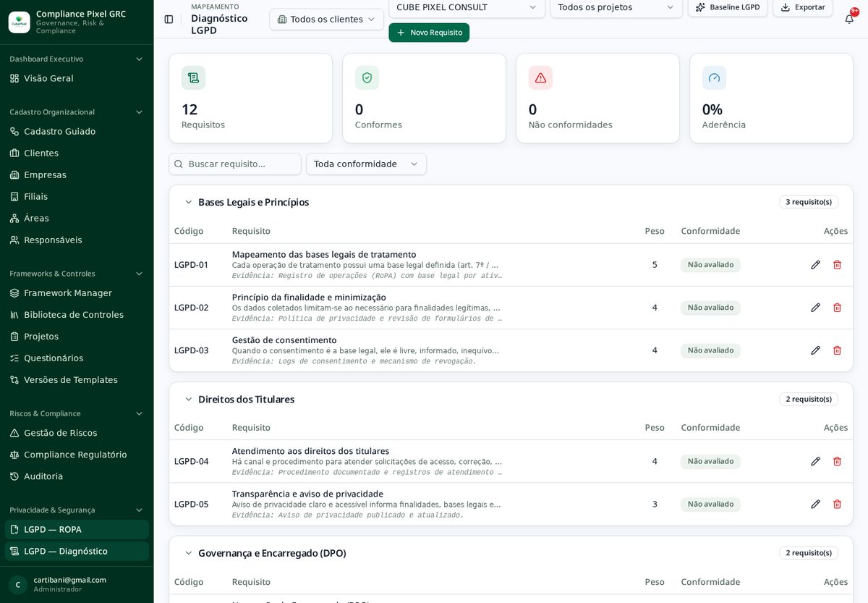The image size is (868, 603).
Task: Go to Biblioteca de Controles
Action: tap(77, 315)
